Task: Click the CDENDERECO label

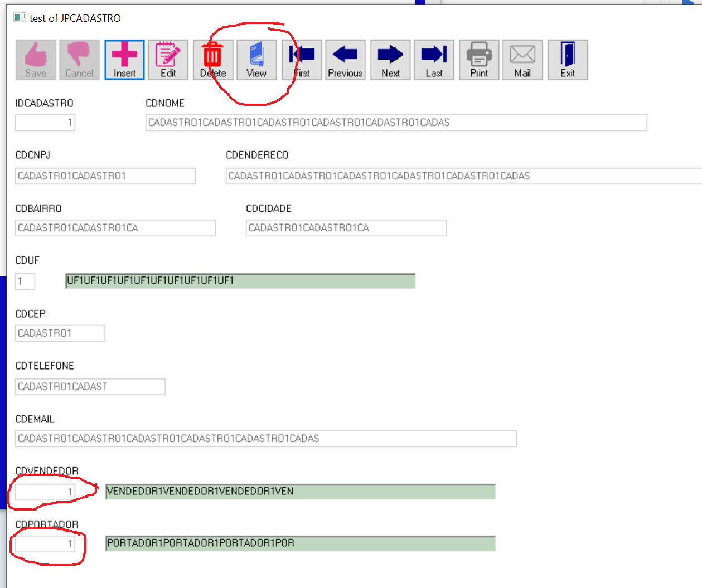Action: click(257, 155)
